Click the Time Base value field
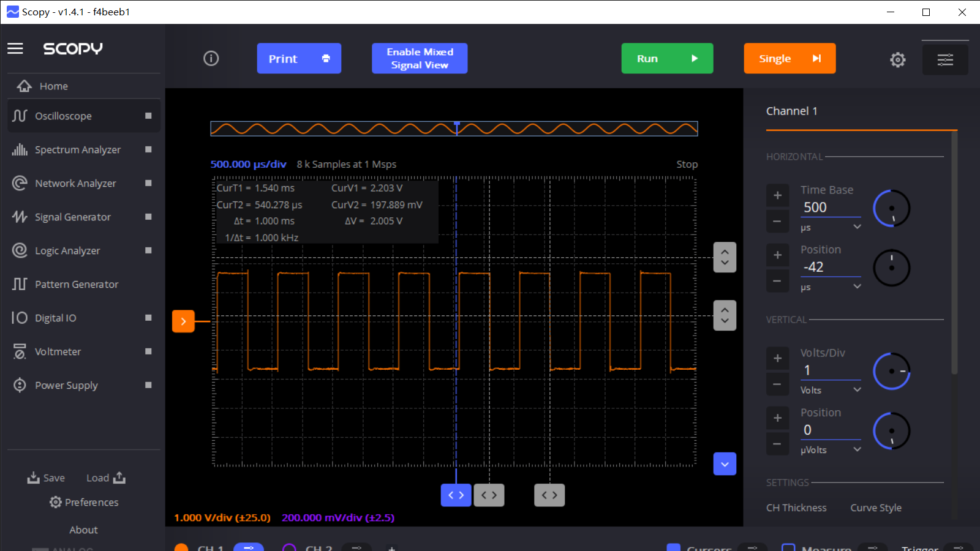 point(831,208)
